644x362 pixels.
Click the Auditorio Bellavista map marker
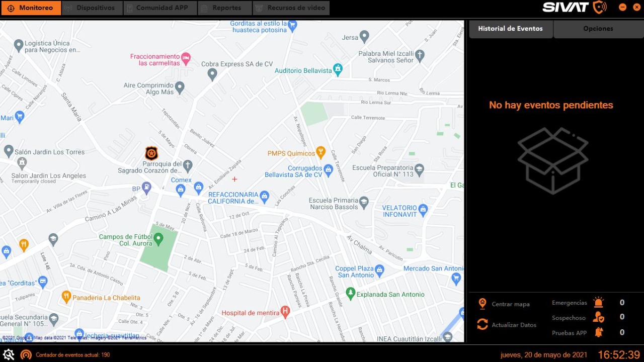(338, 69)
